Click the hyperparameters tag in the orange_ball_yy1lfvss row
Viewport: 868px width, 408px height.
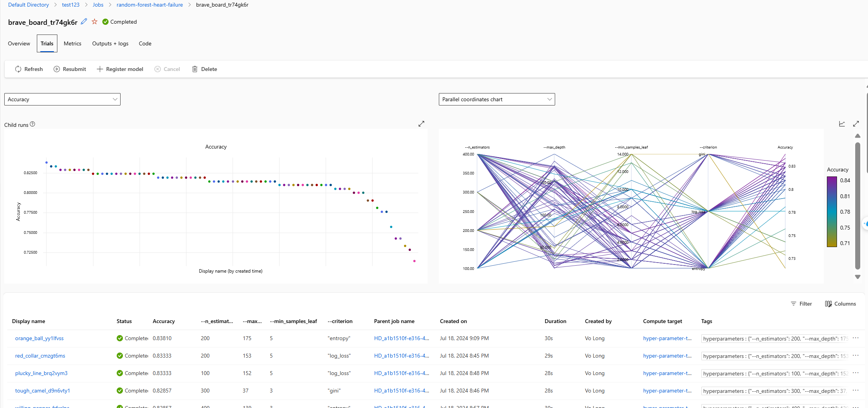click(775, 339)
